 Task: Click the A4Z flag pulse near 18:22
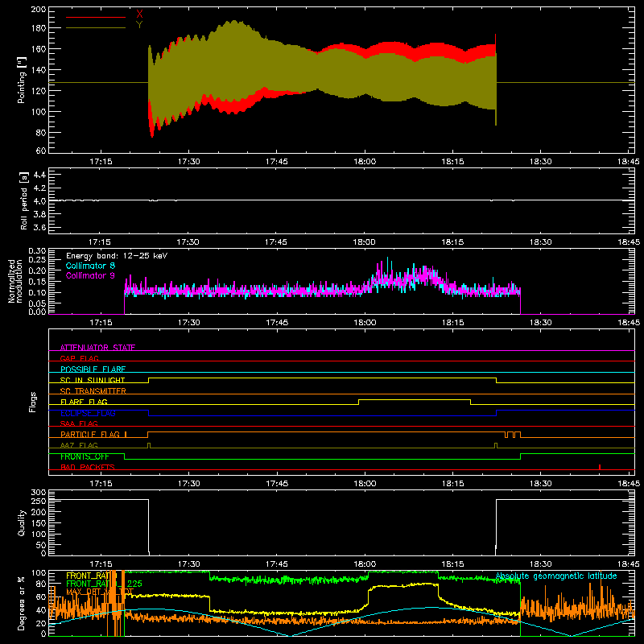pos(496,445)
